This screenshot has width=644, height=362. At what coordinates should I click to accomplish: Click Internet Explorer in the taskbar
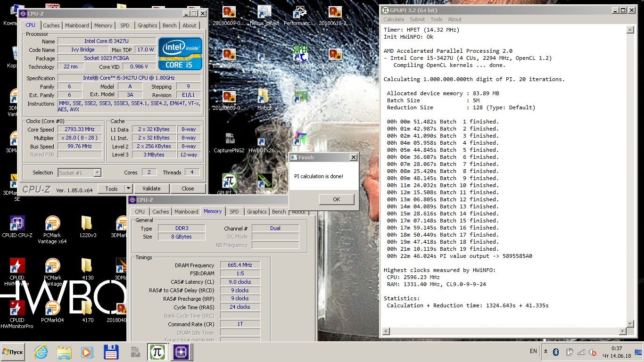tap(41, 352)
